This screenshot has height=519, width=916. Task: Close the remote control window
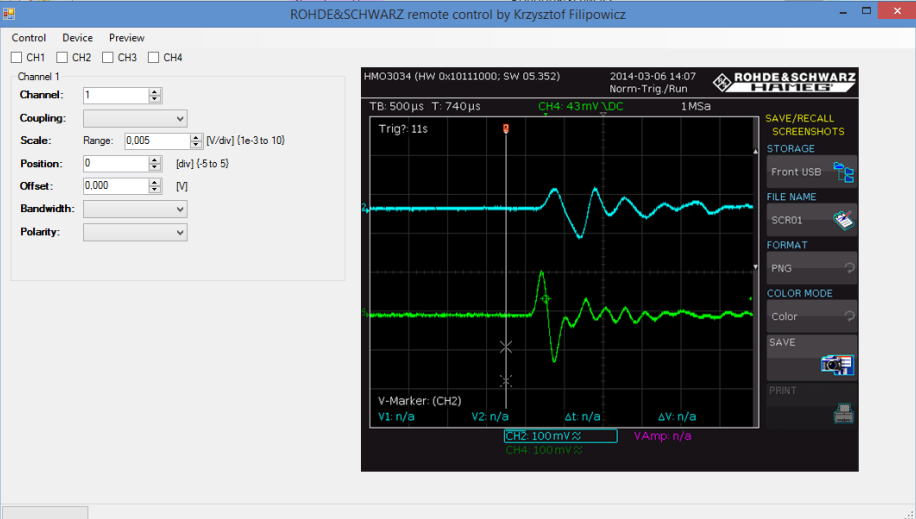tap(897, 11)
